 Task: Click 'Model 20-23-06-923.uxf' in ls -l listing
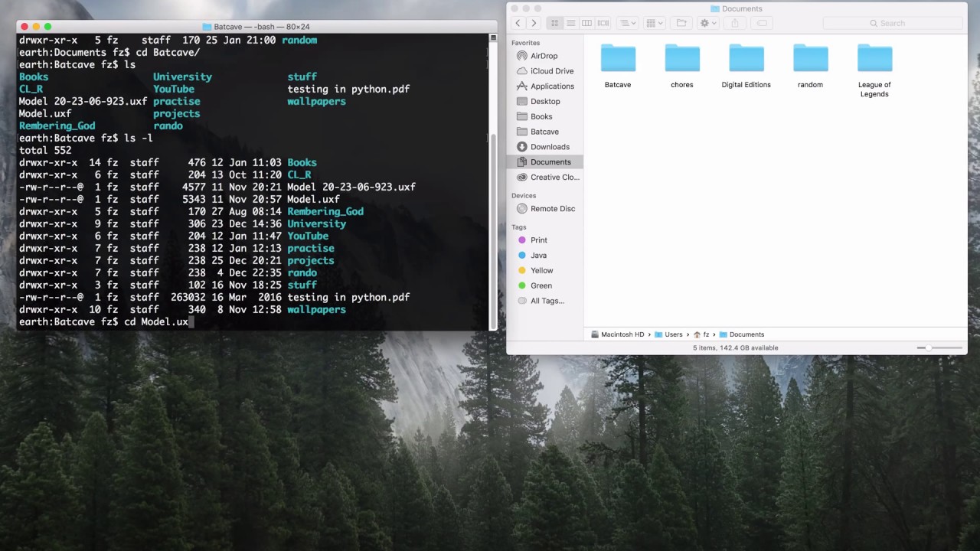tap(351, 187)
